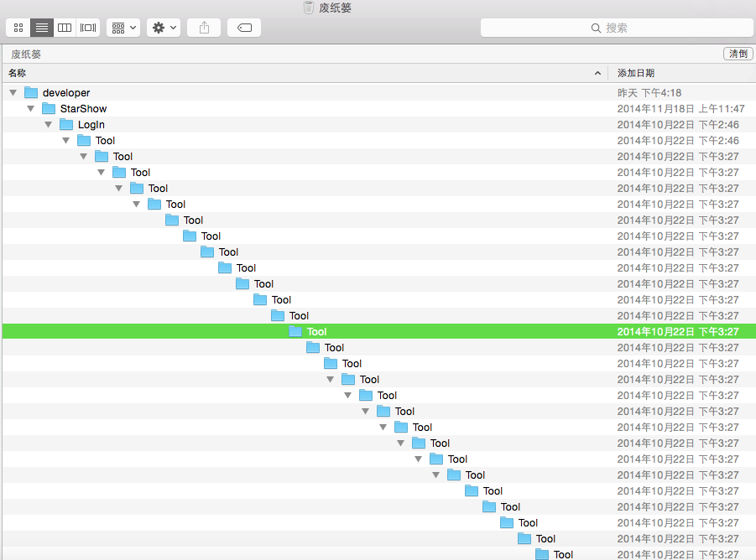Select the 废纸篓 path bar label
Screen dimensions: 756x560
coord(26,54)
